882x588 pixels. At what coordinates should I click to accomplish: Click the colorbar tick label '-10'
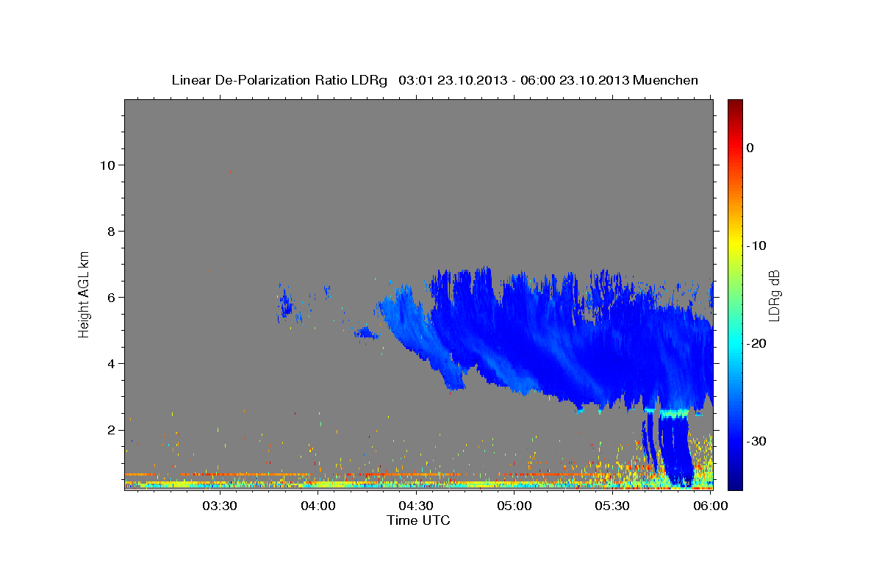click(x=757, y=245)
